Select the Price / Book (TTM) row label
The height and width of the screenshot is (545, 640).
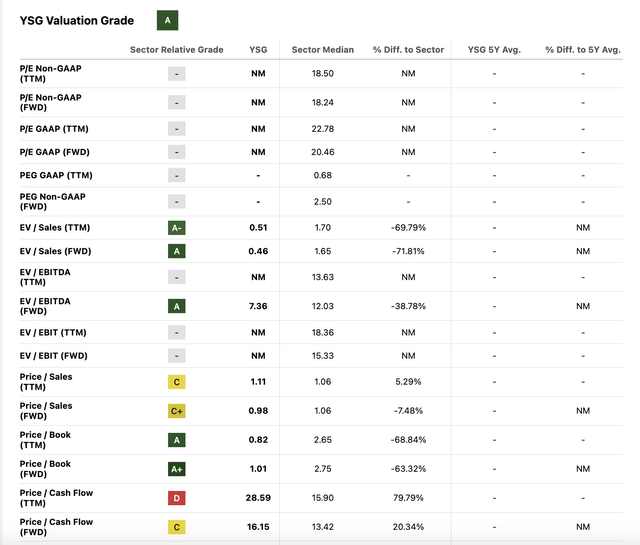click(45, 440)
